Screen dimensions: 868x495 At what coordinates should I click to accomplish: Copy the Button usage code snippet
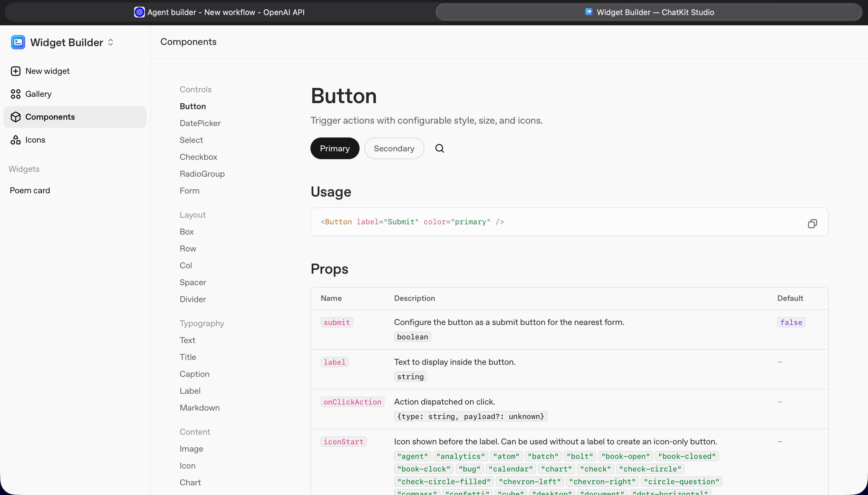pyautogui.click(x=812, y=223)
